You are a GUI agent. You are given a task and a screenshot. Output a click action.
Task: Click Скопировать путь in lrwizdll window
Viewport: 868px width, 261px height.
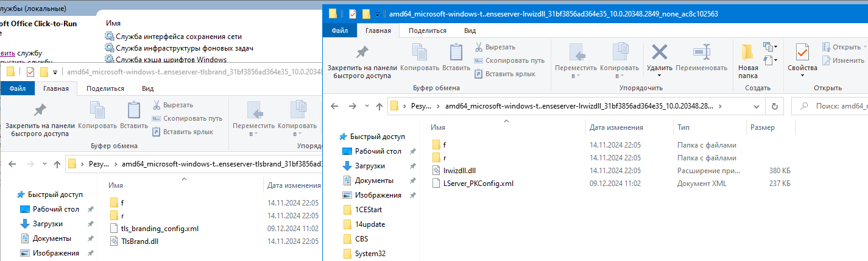pos(509,60)
